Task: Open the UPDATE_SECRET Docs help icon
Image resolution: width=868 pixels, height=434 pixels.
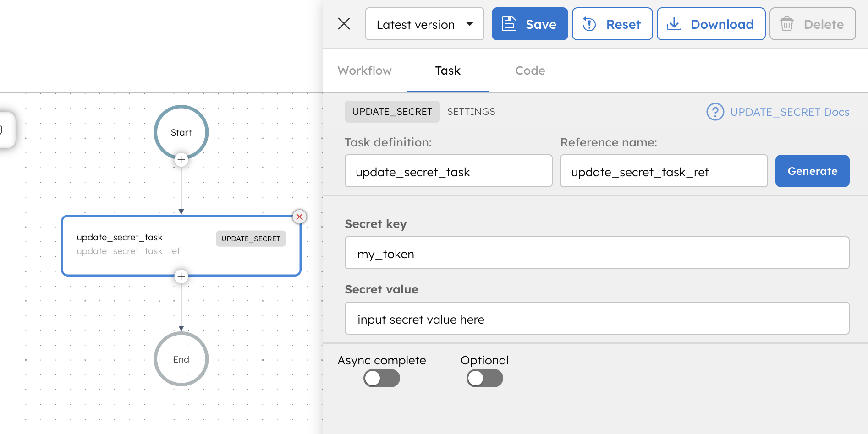Action: click(715, 112)
